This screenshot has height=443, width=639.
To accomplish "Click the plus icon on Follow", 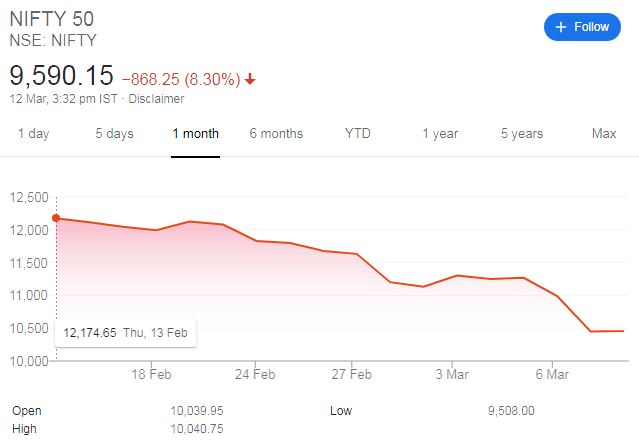I will pyautogui.click(x=561, y=27).
